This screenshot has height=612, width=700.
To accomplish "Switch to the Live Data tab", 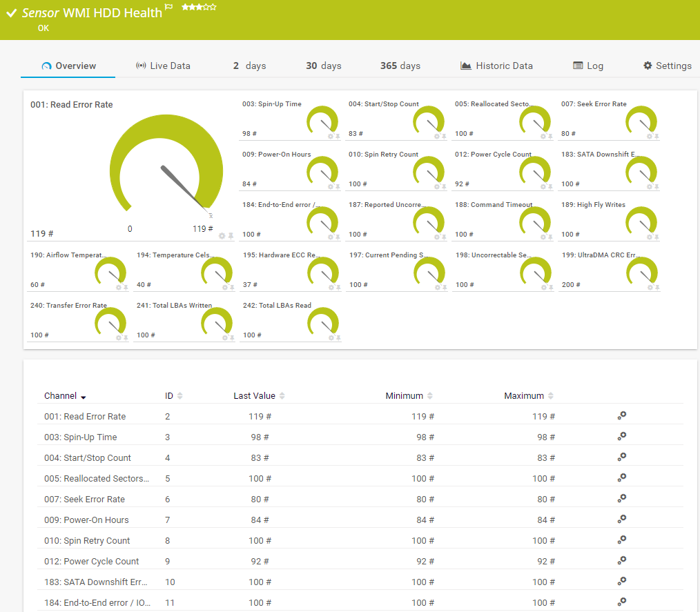I will tap(163, 66).
